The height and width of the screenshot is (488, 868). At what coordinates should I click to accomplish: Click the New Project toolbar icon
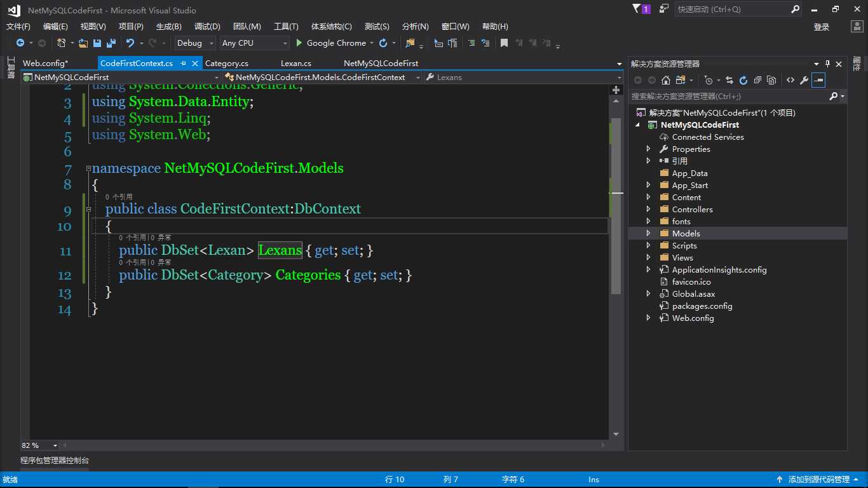tap(61, 43)
